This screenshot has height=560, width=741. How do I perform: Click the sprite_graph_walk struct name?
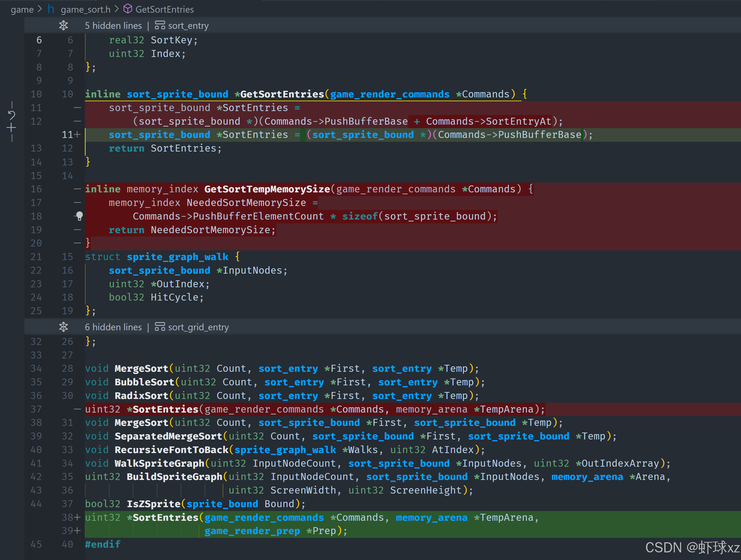tap(178, 257)
